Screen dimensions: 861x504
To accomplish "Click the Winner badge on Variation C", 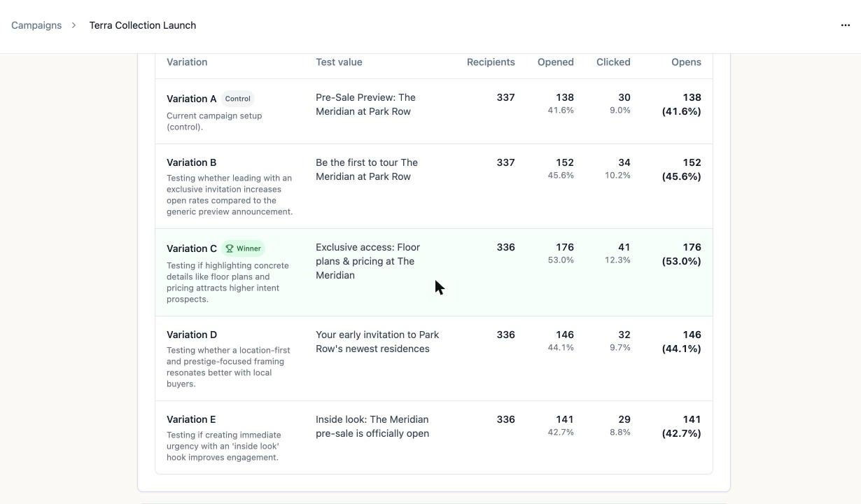I will (243, 248).
